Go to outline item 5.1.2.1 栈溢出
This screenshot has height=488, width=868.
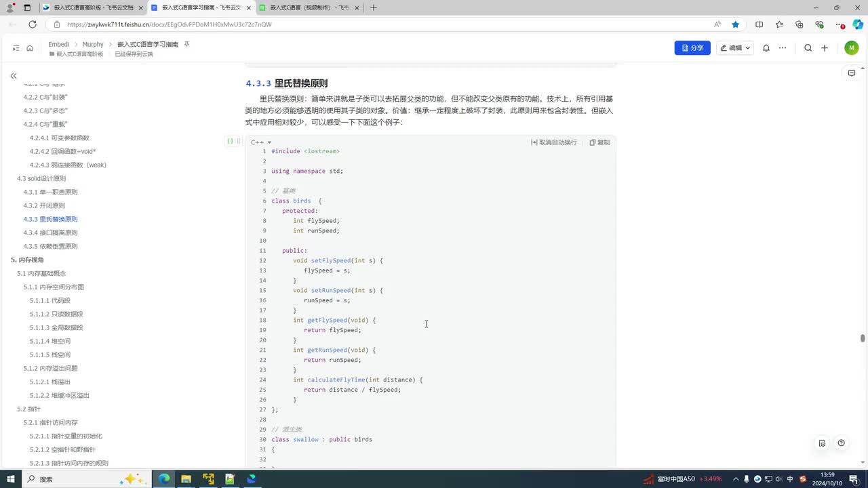point(50,382)
